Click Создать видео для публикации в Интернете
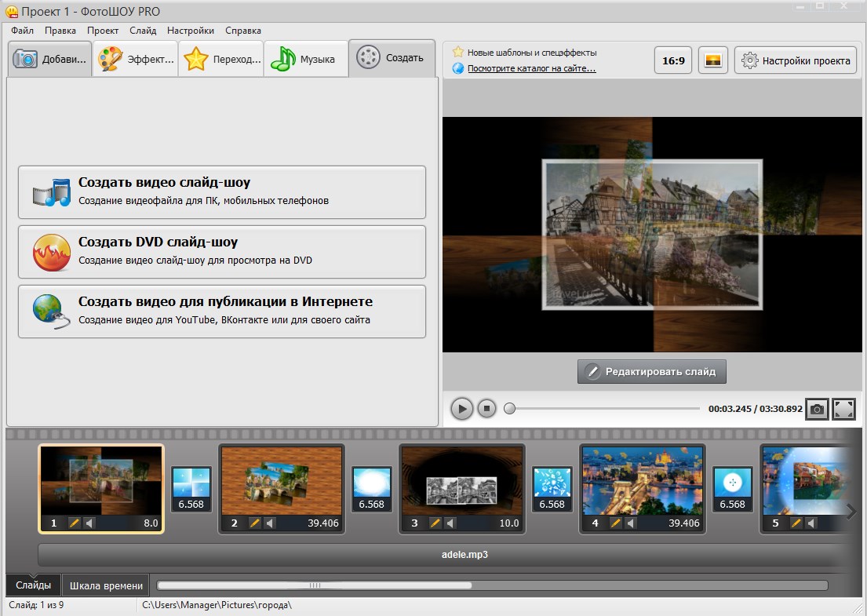The width and height of the screenshot is (867, 616). (222, 312)
